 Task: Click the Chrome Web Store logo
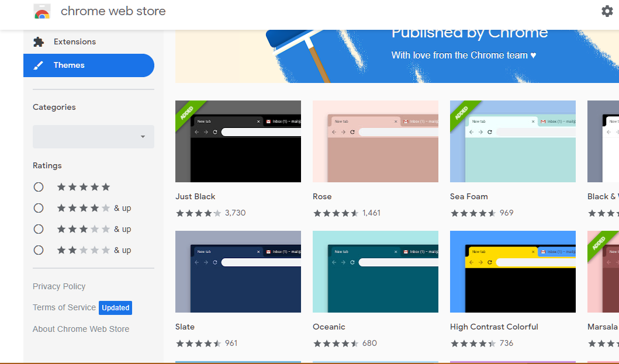[x=42, y=12]
